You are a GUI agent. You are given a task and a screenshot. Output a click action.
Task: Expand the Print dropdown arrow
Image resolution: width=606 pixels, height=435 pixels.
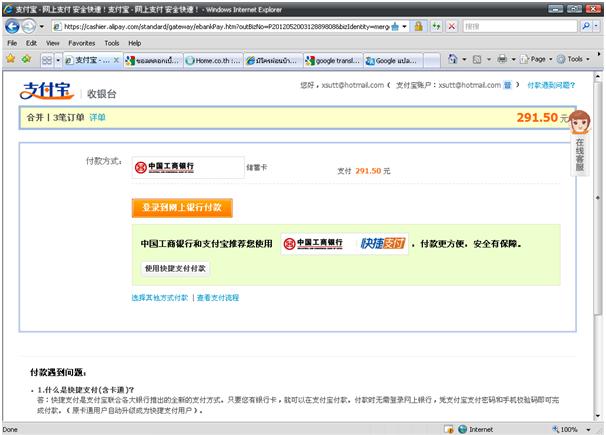point(513,59)
